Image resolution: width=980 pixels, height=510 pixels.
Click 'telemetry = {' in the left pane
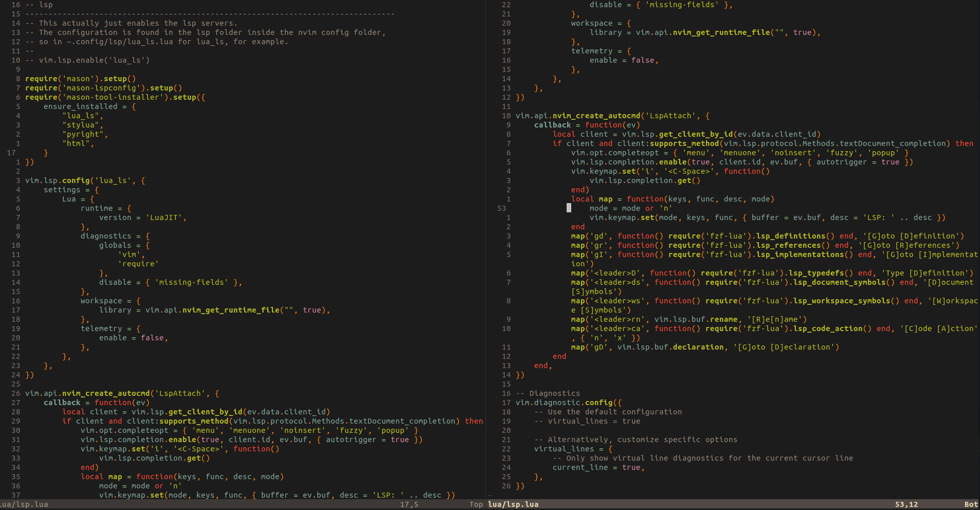(x=111, y=329)
